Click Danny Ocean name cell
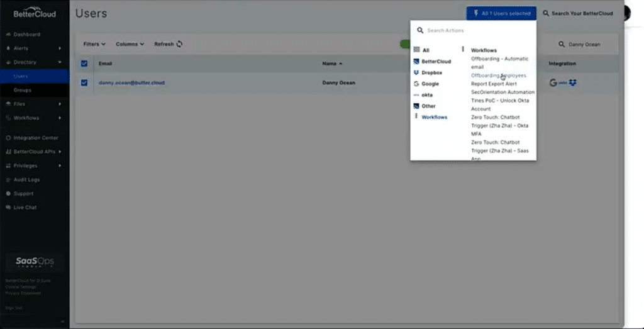The image size is (644, 329). coord(338,83)
